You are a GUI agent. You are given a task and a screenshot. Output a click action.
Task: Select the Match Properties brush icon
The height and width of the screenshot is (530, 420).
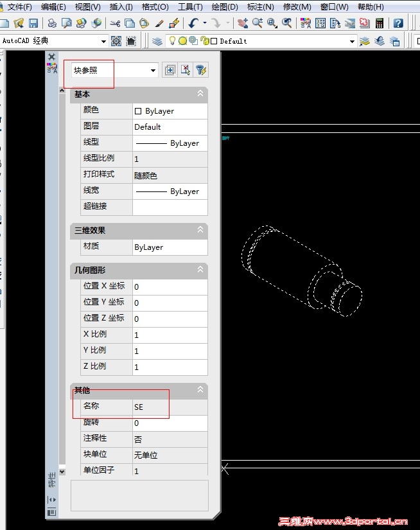click(159, 23)
